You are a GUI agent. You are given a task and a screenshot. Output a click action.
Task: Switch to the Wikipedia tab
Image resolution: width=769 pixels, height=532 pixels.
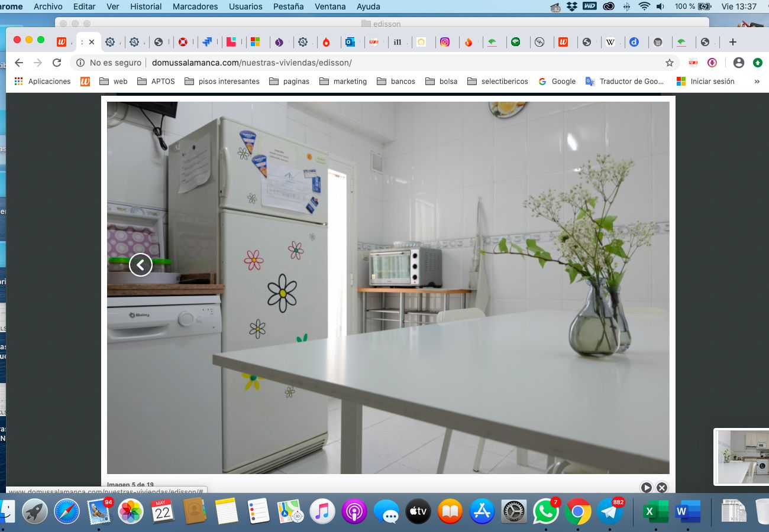pyautogui.click(x=610, y=42)
